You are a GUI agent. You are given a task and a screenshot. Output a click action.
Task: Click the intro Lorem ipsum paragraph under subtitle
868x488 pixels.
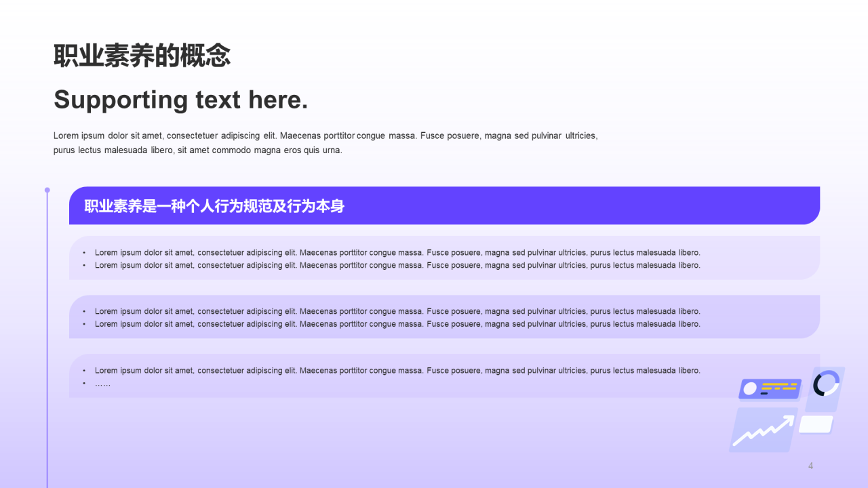[325, 143]
